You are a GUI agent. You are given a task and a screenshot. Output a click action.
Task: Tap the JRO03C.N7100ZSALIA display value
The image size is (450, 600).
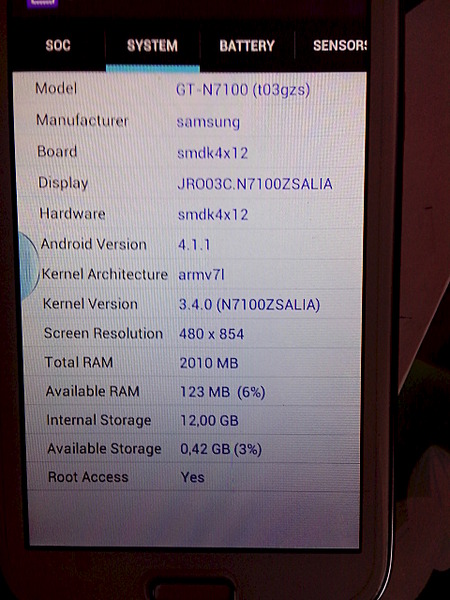pos(255,184)
